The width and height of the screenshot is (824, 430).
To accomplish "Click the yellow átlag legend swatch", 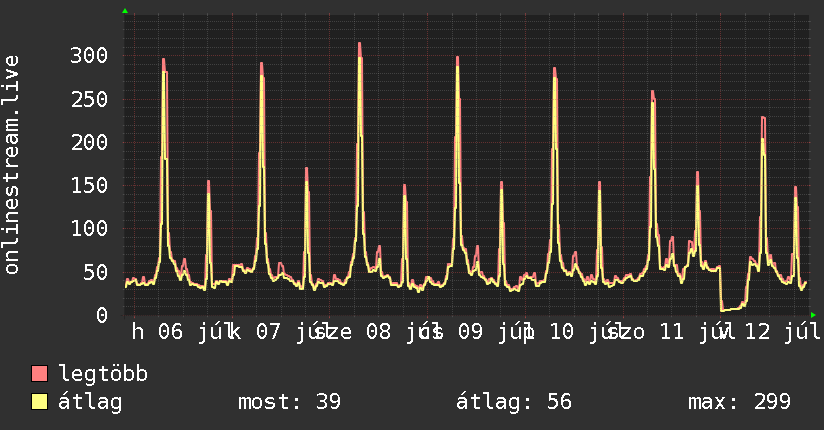I will pos(39,401).
